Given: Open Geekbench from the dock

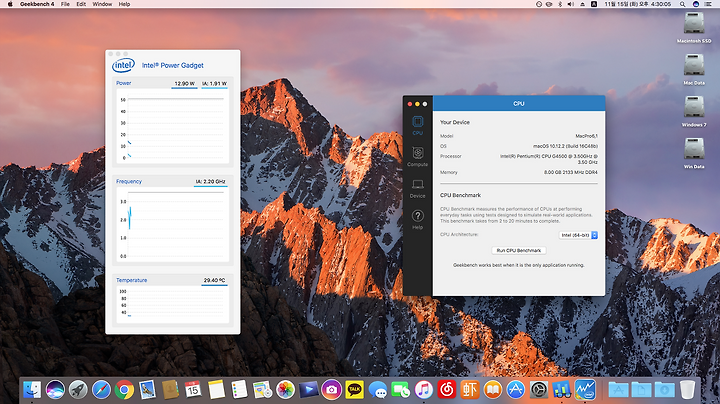Looking at the screenshot, I should tap(562, 390).
